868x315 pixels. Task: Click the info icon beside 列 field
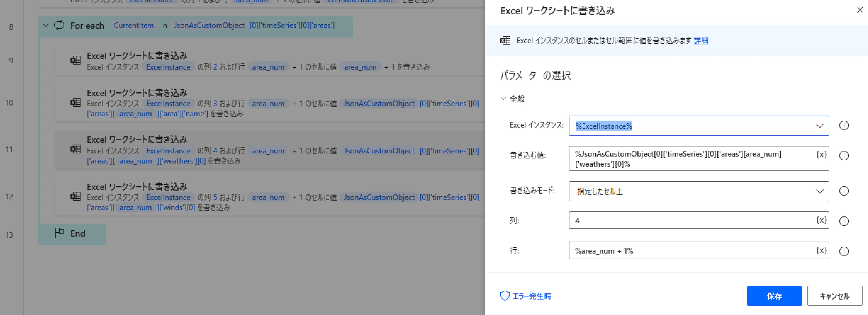coord(844,221)
